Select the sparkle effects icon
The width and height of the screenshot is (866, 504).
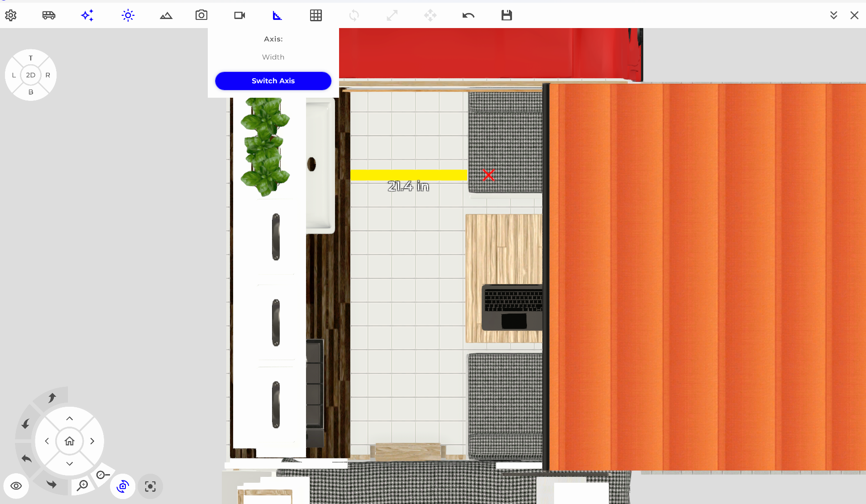tap(87, 15)
